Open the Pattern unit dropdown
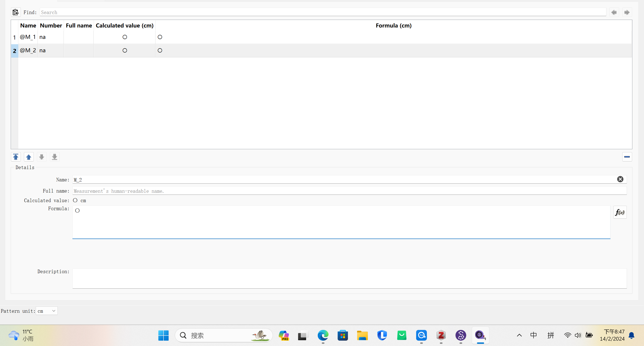The width and height of the screenshot is (644, 346). tap(47, 311)
